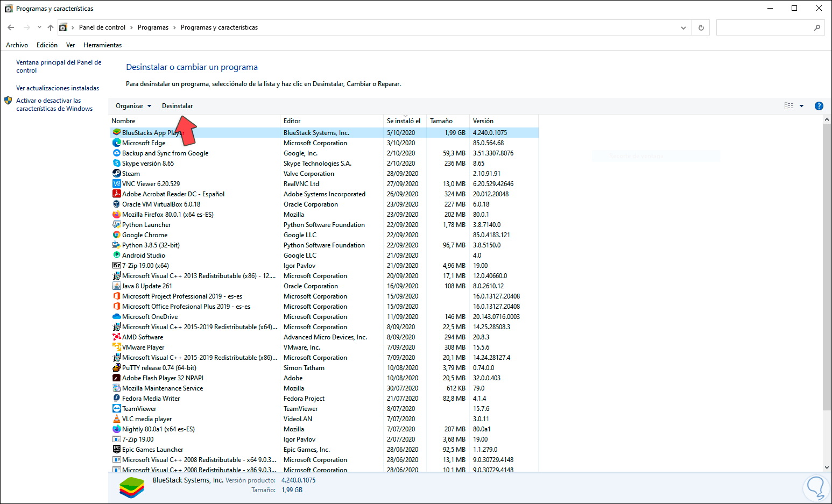Click the Fedora Media Writer icon
Screen dimensions: 832x504
coord(116,399)
